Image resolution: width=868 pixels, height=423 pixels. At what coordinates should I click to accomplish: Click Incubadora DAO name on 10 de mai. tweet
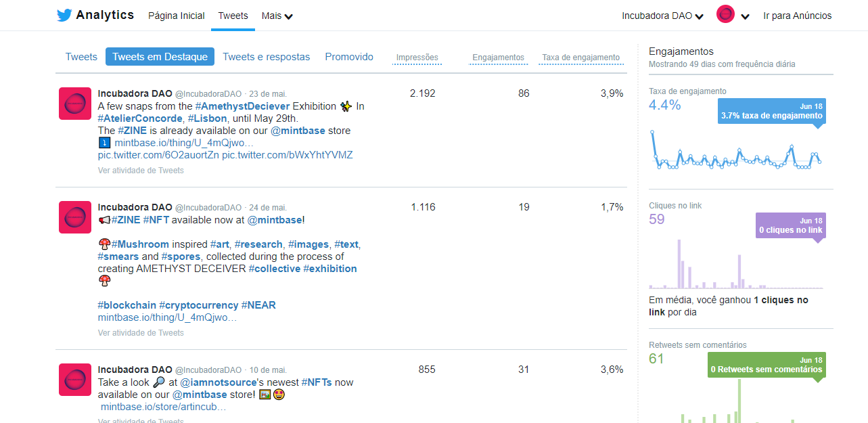(135, 370)
